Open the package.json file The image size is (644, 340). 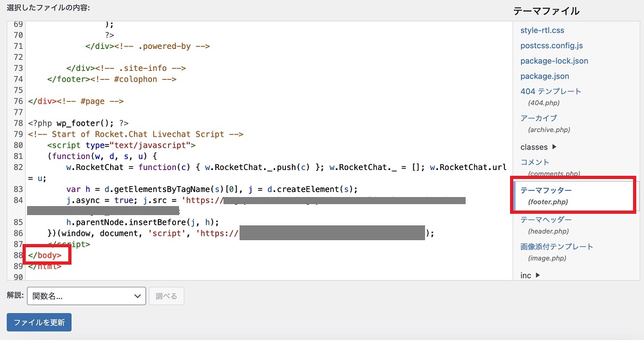(x=545, y=76)
